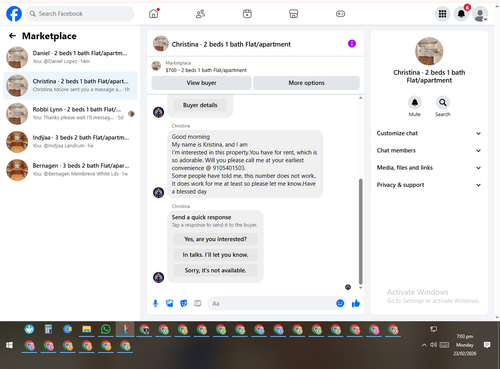Attach a file with the image icon
Viewport: 500px width, 369px height.
click(170, 303)
